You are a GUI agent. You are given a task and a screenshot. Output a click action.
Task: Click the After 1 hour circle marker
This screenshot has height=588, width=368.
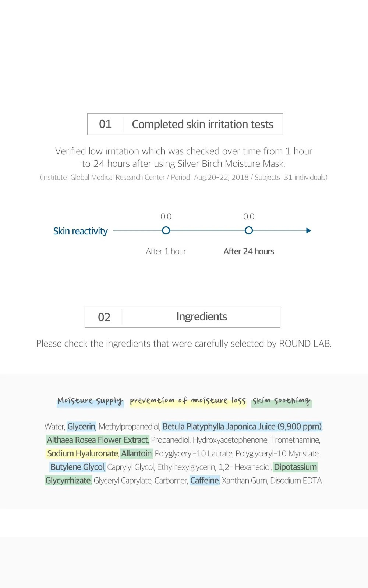pyautogui.click(x=166, y=230)
